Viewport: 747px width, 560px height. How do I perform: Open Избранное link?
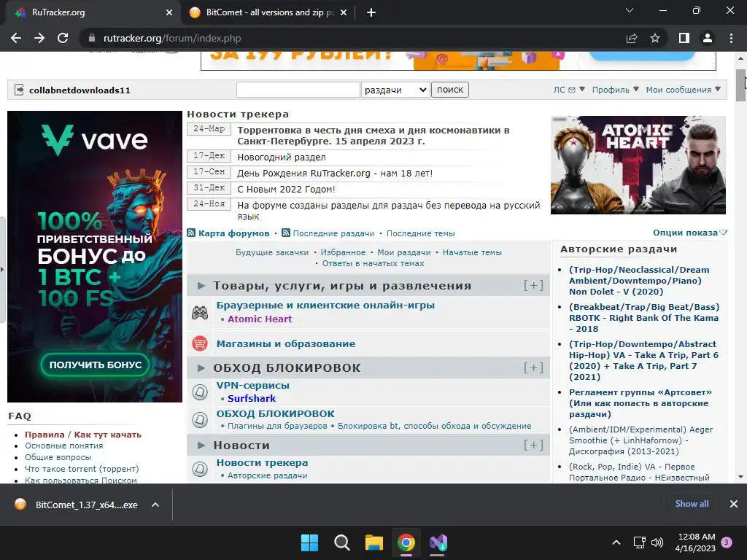click(343, 252)
